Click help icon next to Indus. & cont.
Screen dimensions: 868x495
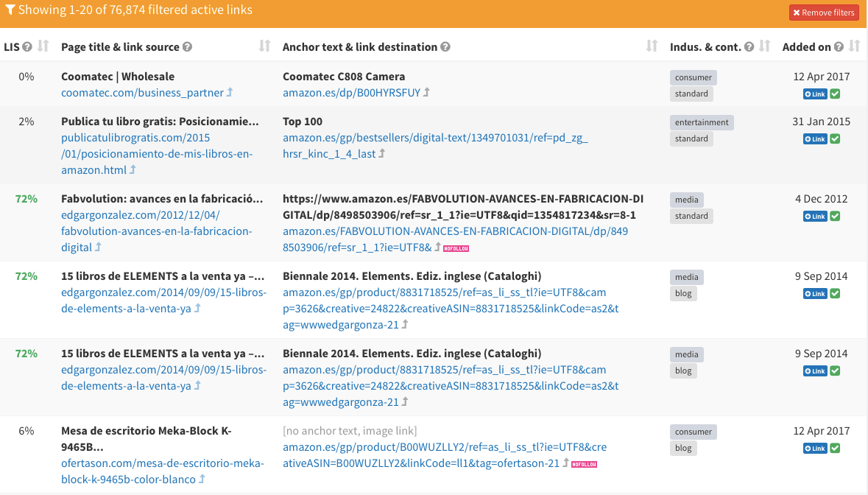pos(749,47)
